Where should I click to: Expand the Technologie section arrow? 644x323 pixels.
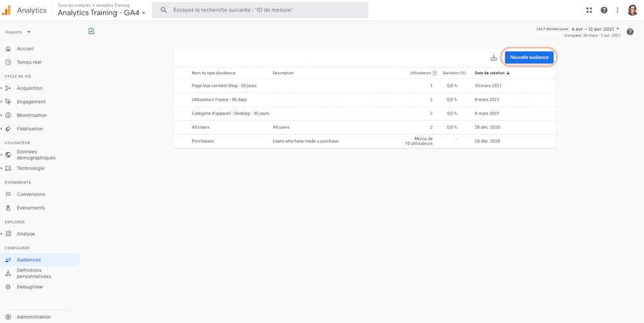point(2,169)
